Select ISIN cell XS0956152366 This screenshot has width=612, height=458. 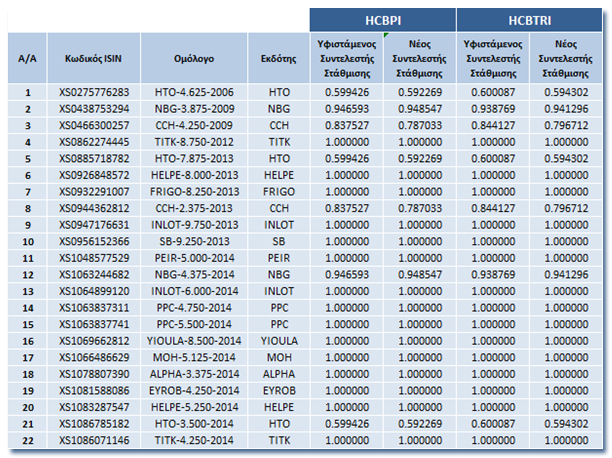pos(94,240)
